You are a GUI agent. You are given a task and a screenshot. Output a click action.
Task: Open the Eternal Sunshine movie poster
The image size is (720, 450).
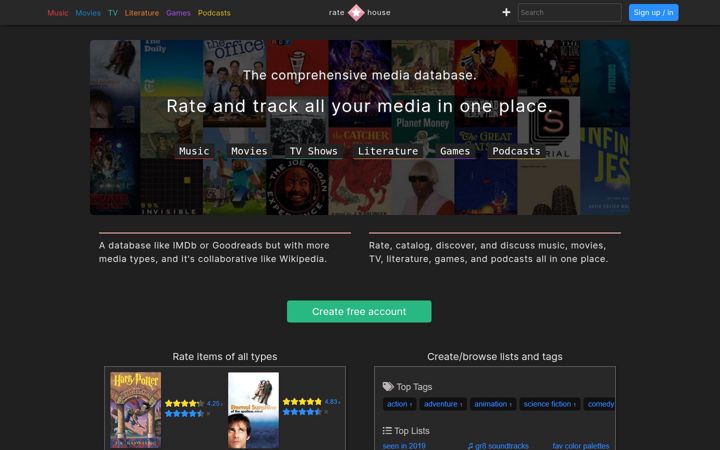(253, 410)
